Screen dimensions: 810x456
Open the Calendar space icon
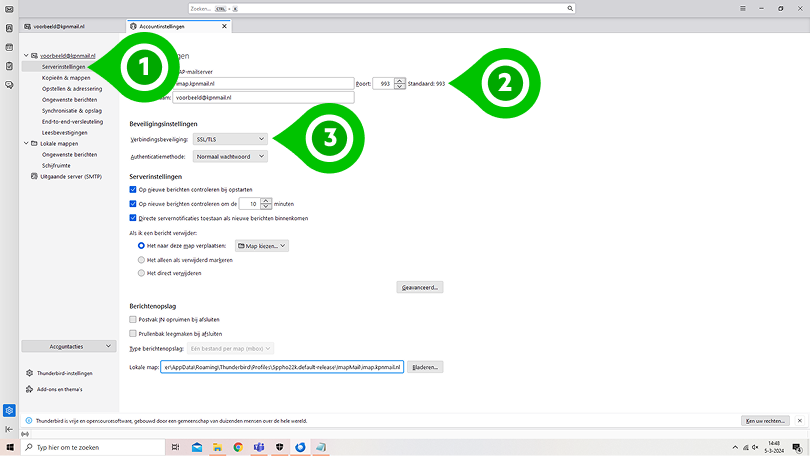[9, 47]
